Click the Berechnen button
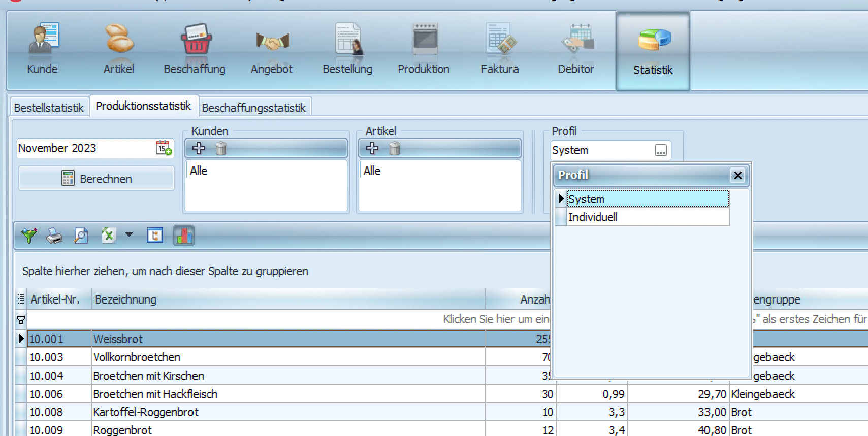Viewport: 868px width, 436px height. click(x=97, y=178)
